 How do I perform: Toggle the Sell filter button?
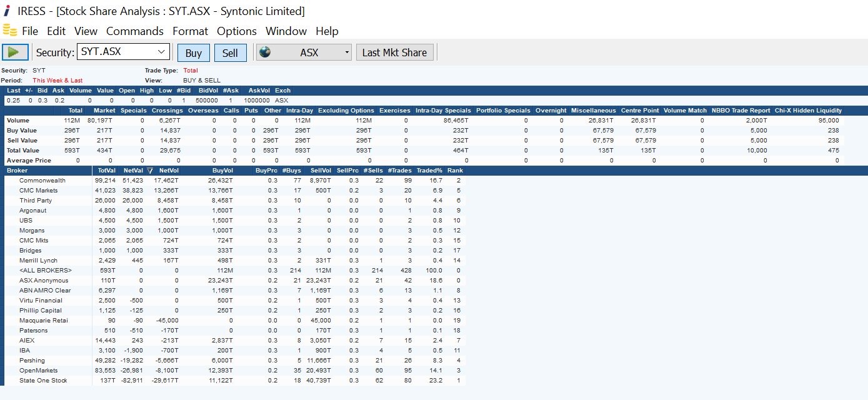[x=230, y=52]
